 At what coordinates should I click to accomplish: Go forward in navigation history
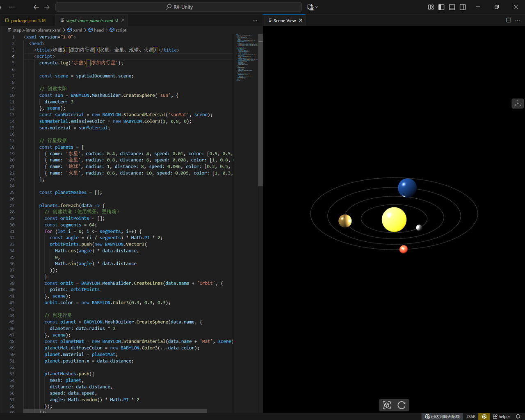(47, 7)
